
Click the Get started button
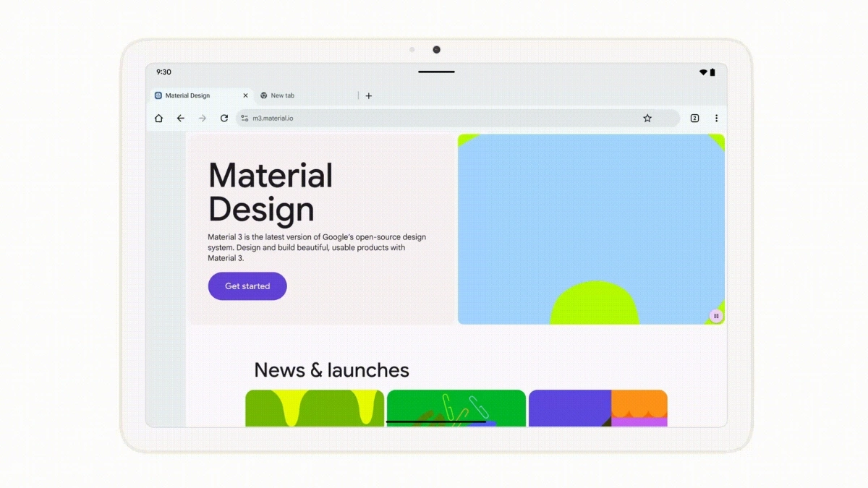pos(247,286)
